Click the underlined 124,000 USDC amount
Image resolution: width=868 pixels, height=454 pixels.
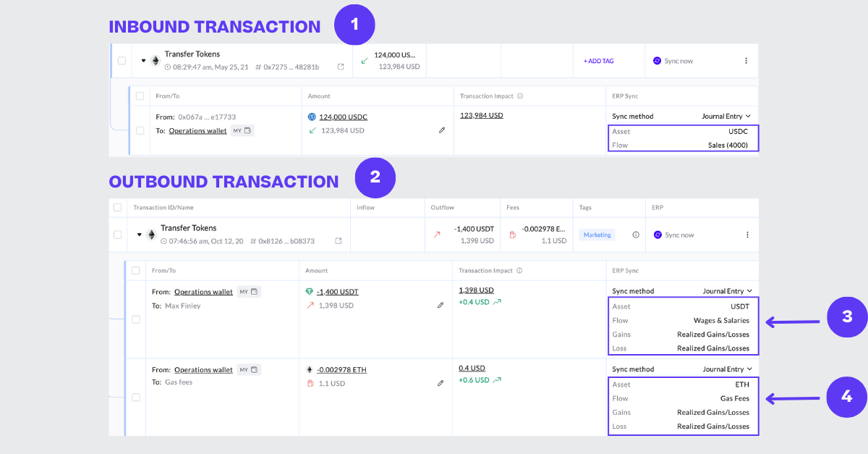pos(343,117)
